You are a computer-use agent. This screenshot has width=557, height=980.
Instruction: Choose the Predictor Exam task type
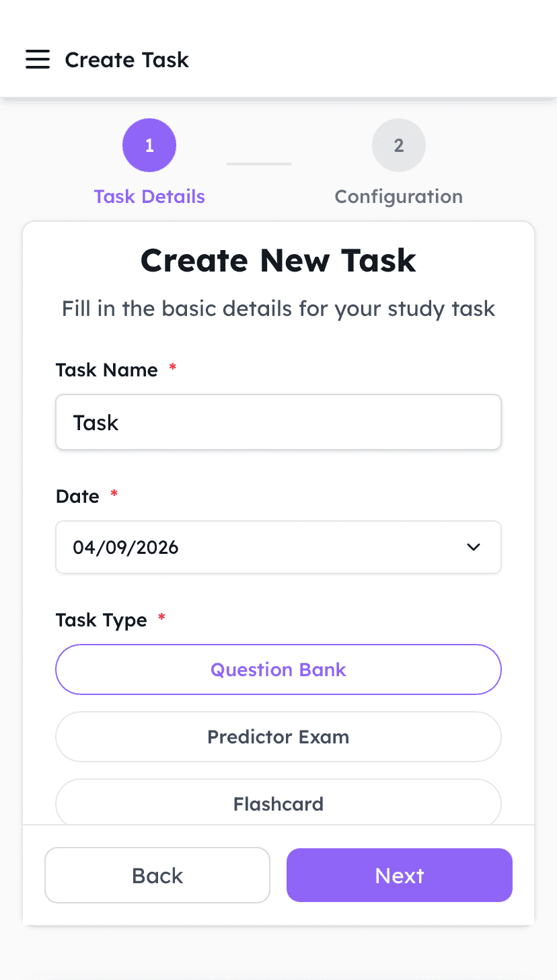278,737
